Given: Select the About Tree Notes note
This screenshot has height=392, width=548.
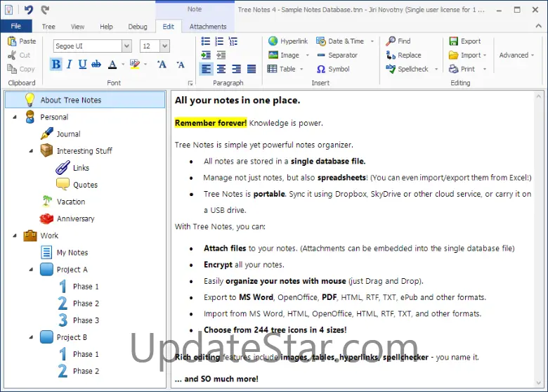Looking at the screenshot, I should tap(85, 100).
